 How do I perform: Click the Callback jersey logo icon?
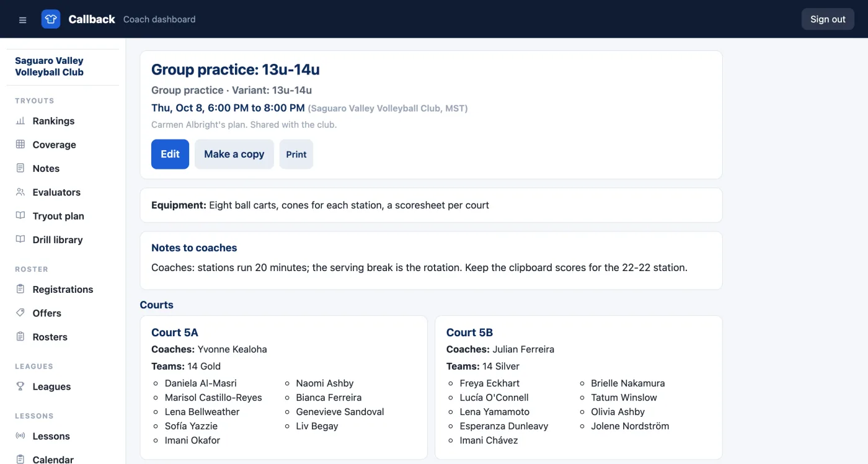pos(51,19)
